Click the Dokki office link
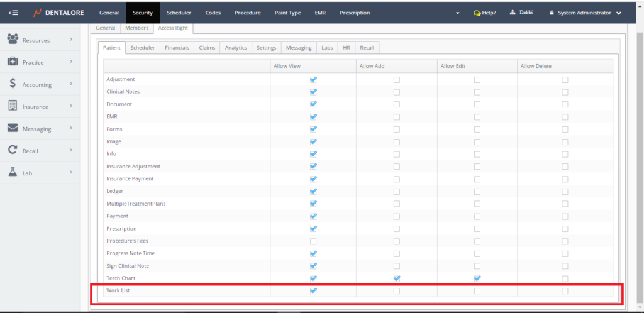Viewport: 644px width, 313px height. (521, 13)
